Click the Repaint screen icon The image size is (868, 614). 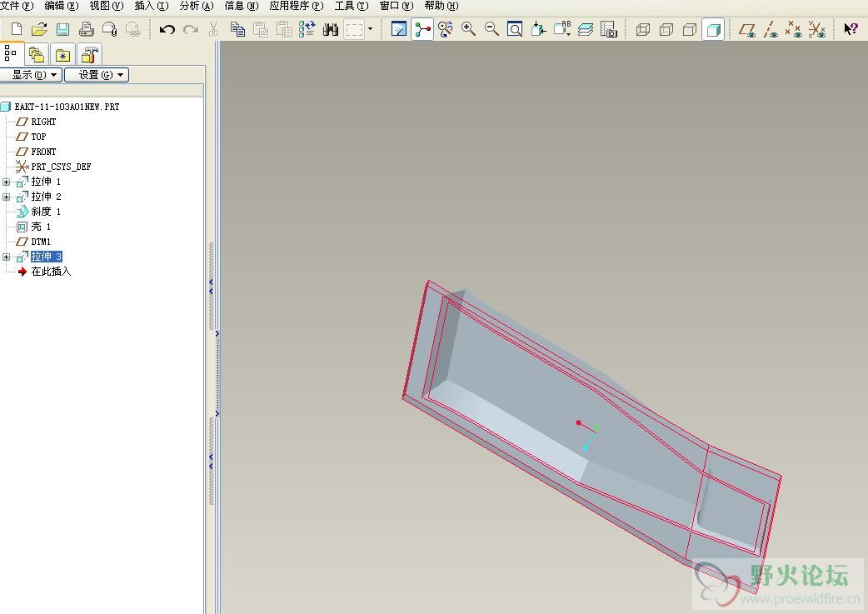click(398, 29)
